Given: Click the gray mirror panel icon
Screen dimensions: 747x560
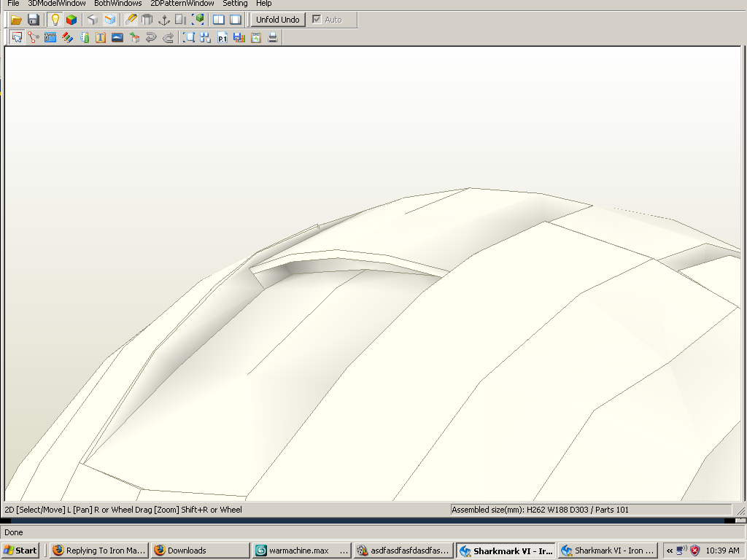Looking at the screenshot, I should click(x=181, y=20).
